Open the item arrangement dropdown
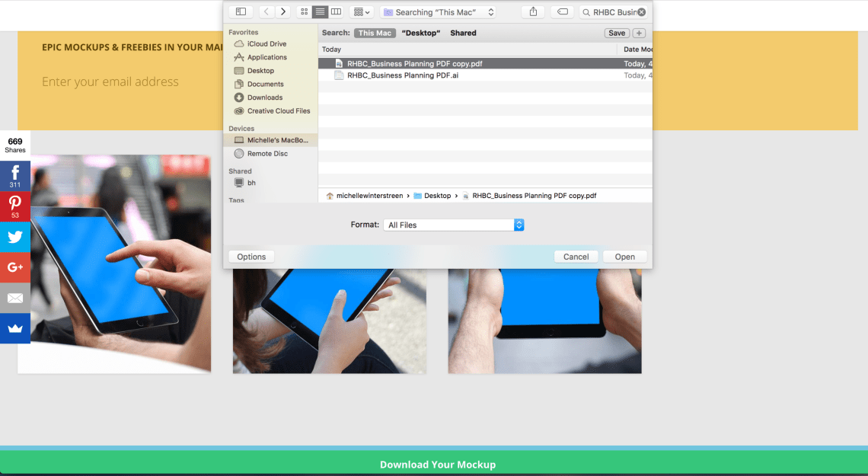 click(x=361, y=12)
